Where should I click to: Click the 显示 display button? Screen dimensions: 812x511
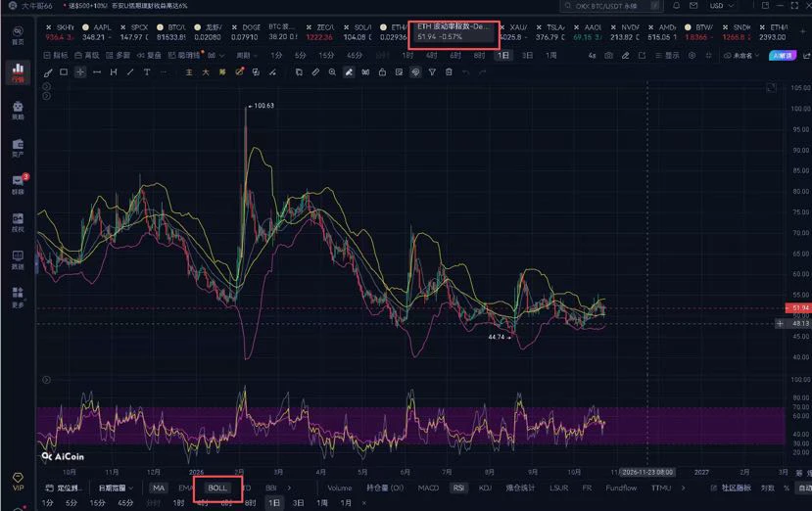(667, 55)
